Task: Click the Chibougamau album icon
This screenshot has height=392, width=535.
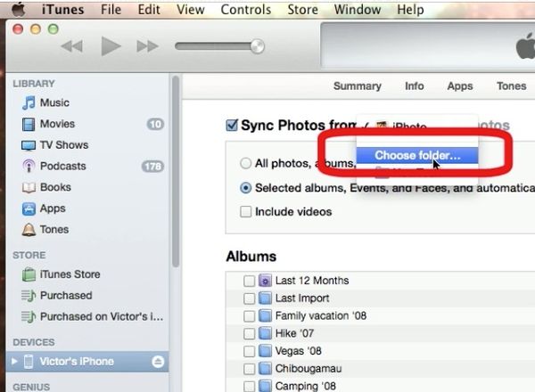Action: point(265,369)
